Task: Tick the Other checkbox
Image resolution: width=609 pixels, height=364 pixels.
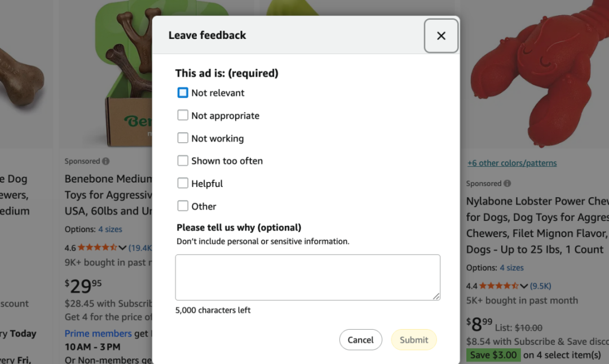Action: pos(183,206)
